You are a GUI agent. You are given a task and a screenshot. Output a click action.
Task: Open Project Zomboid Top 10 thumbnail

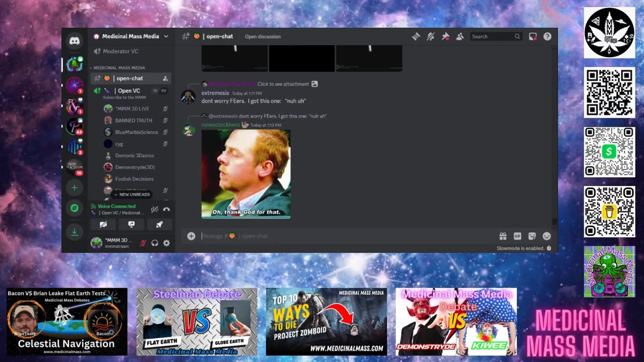tap(327, 322)
